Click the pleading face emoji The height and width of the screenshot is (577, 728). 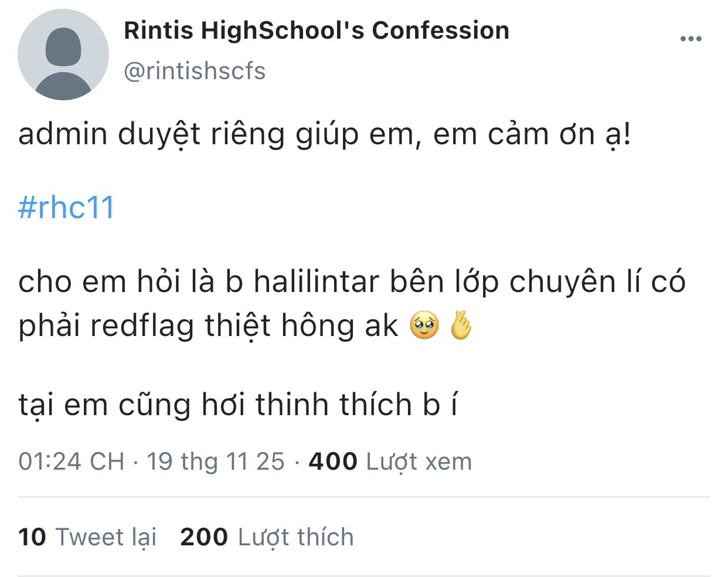tap(424, 326)
